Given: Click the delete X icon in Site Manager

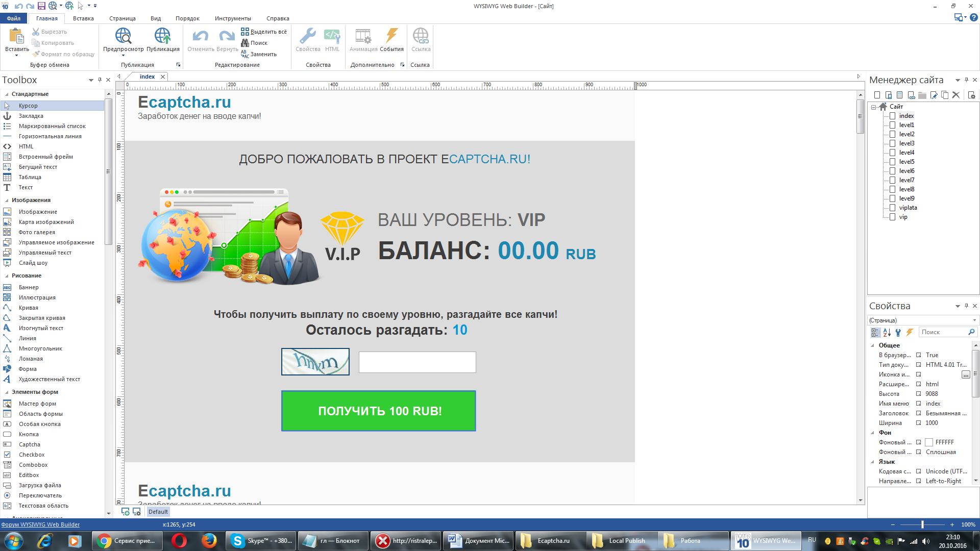Looking at the screenshot, I should (x=956, y=95).
